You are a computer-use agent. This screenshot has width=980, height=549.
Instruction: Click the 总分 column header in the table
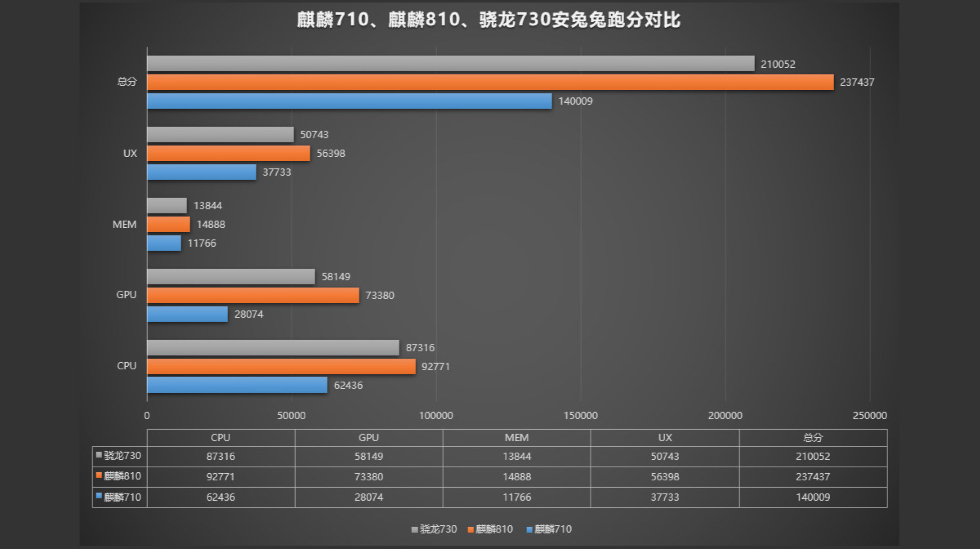[813, 438]
